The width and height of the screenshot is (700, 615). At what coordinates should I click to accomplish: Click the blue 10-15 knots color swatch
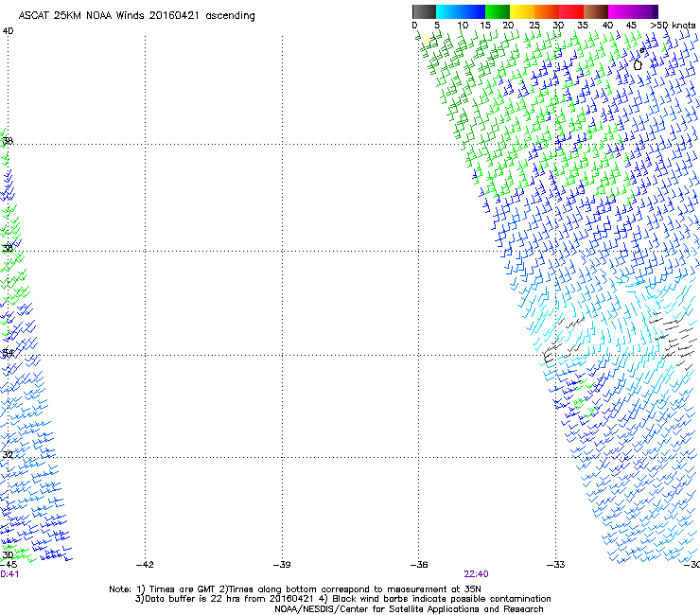473,11
